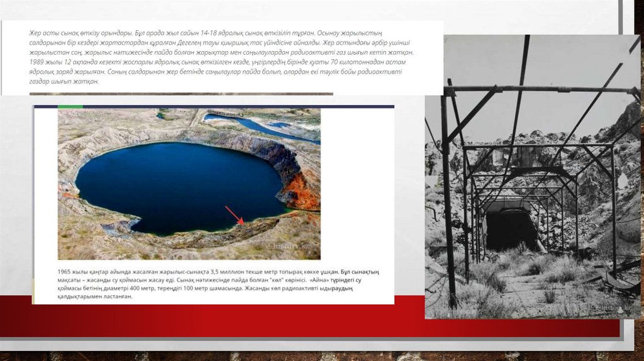Select the aerial crater lake photo
The image size is (644, 361).
coord(189,184)
